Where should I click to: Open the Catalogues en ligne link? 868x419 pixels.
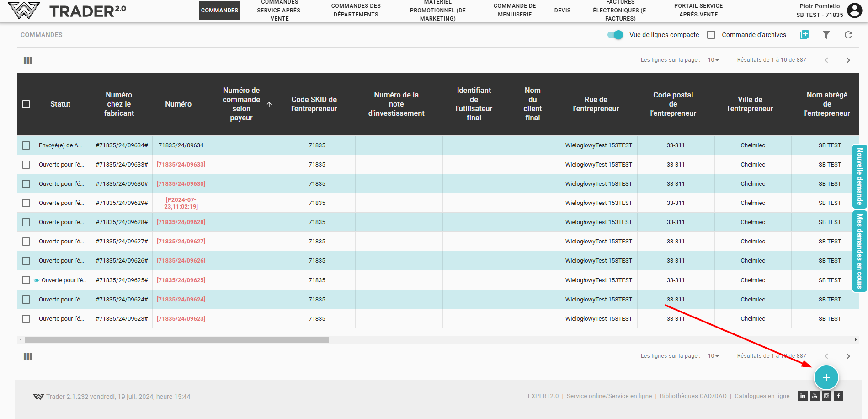click(762, 396)
